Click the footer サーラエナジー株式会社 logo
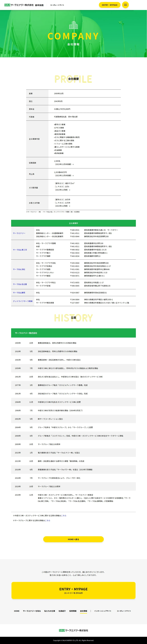 73,630
